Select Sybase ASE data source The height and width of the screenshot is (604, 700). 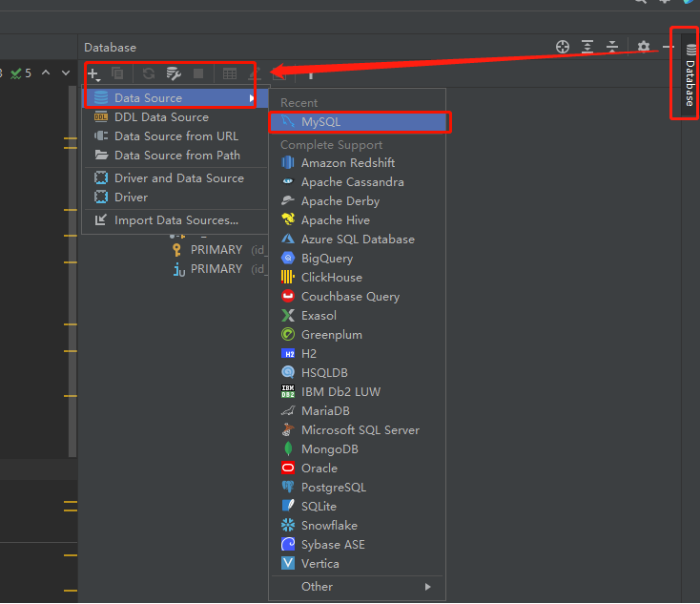[x=357, y=545]
